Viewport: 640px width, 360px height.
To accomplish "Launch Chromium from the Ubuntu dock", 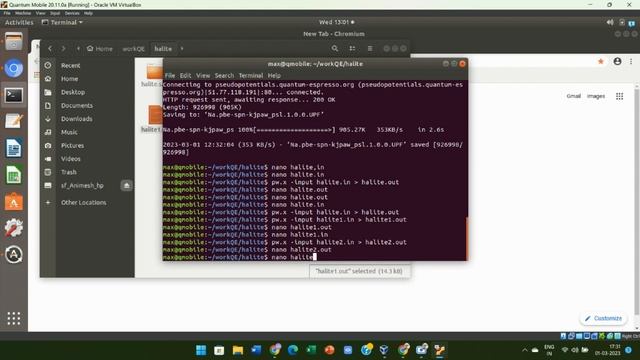I will tap(13, 69).
